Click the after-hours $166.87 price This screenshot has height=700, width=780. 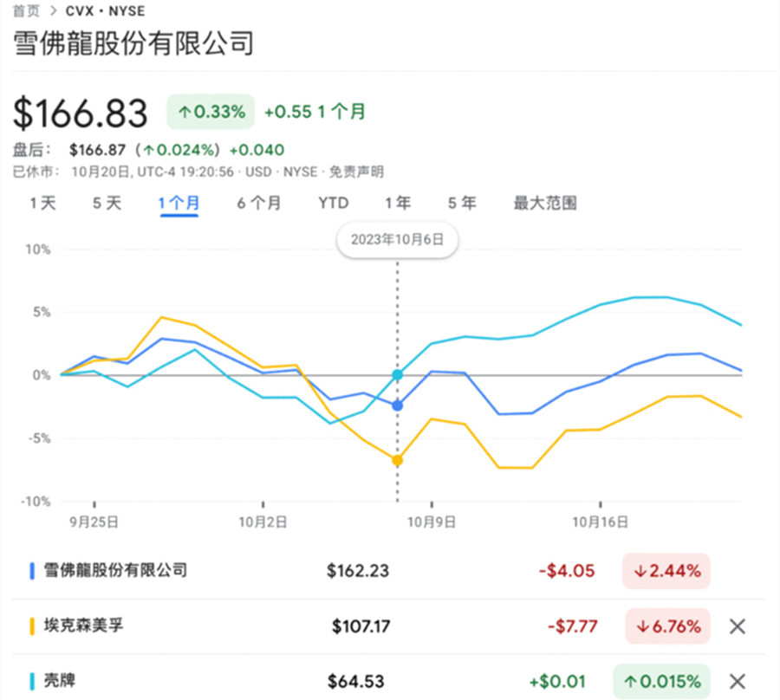click(97, 150)
